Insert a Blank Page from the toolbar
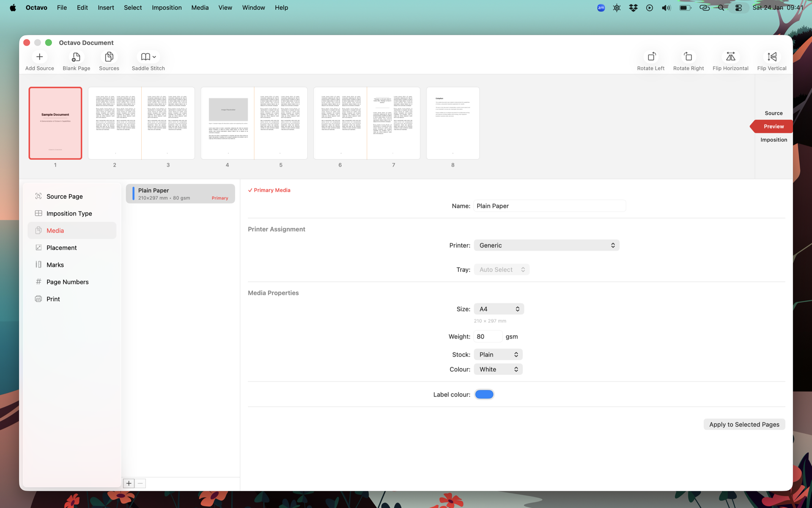The image size is (812, 508). click(76, 57)
